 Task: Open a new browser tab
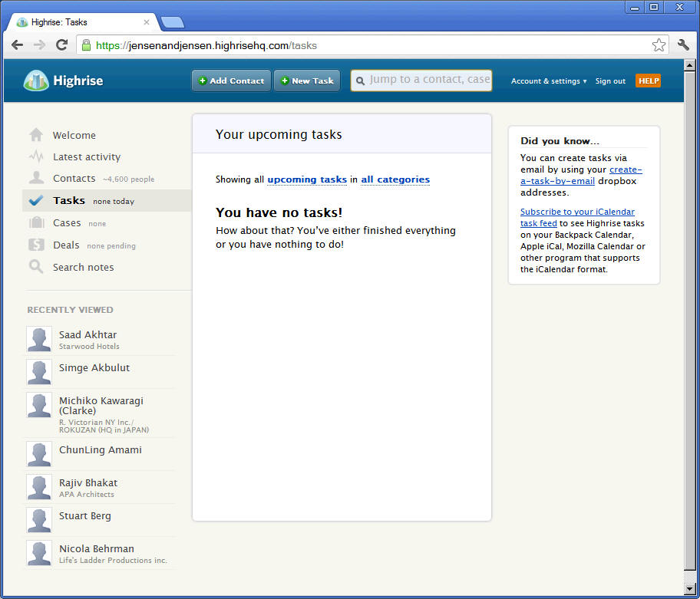(x=173, y=22)
